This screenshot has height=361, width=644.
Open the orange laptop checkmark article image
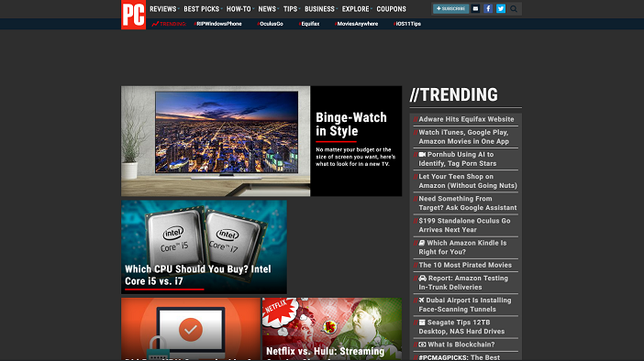click(x=191, y=329)
